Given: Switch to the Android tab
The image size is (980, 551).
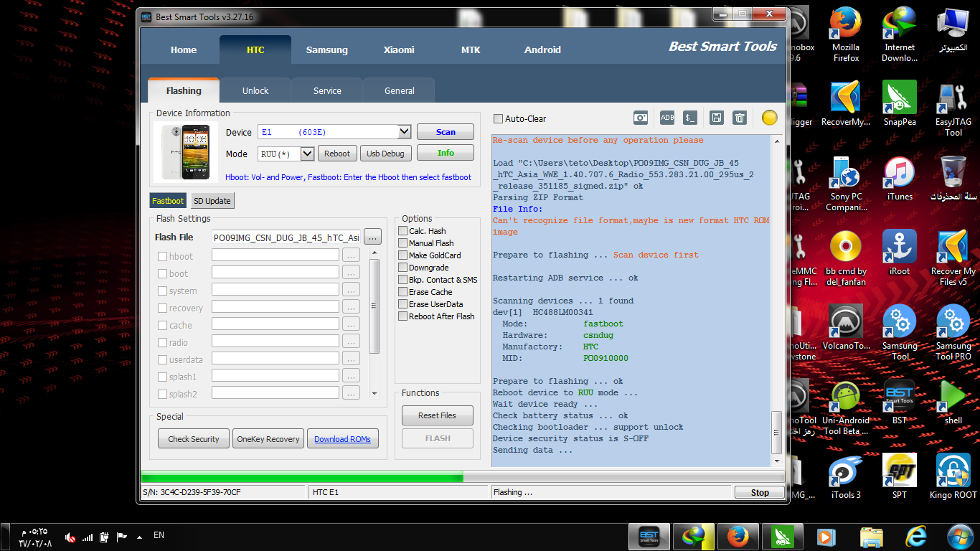Looking at the screenshot, I should coord(542,50).
